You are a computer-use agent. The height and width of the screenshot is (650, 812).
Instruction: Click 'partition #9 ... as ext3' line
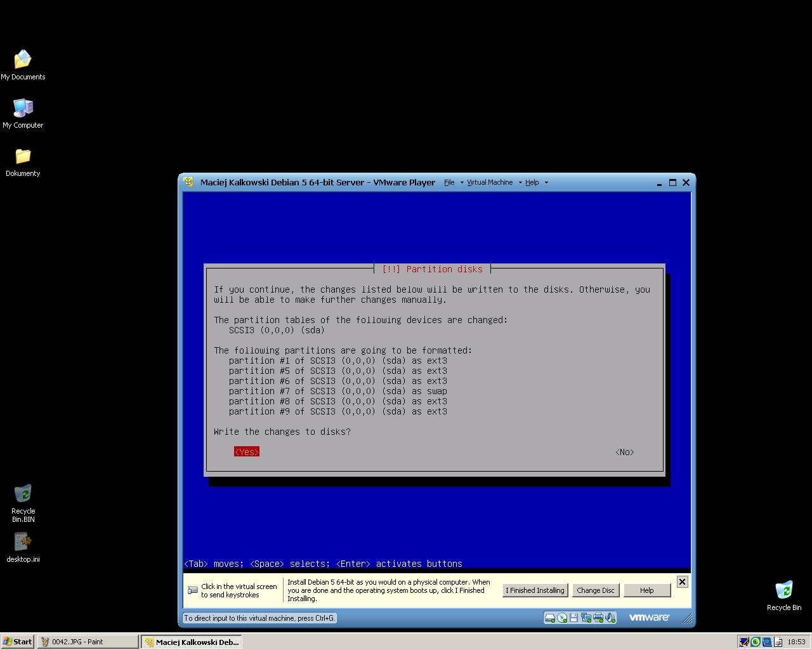pyautogui.click(x=338, y=411)
